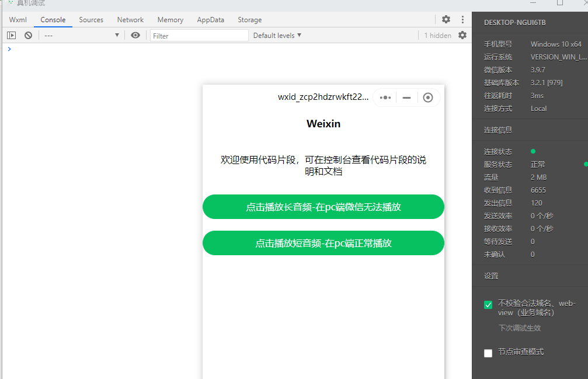588x379 pixels.
Task: Click the short audio play button 点击播放短音频
Action: pyautogui.click(x=323, y=243)
